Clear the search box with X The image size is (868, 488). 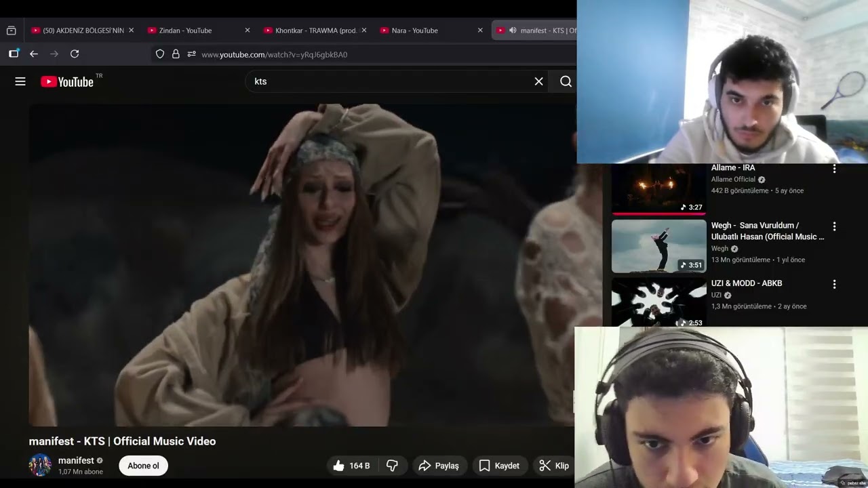point(538,81)
